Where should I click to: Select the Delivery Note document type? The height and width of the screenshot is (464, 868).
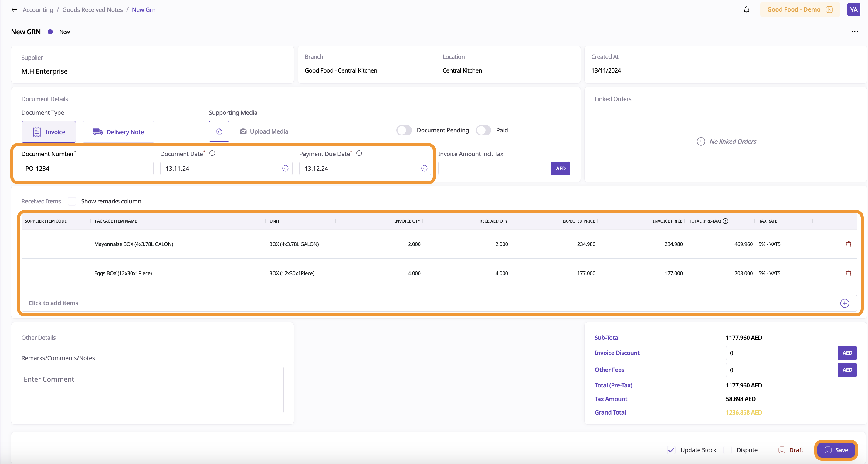click(x=118, y=132)
